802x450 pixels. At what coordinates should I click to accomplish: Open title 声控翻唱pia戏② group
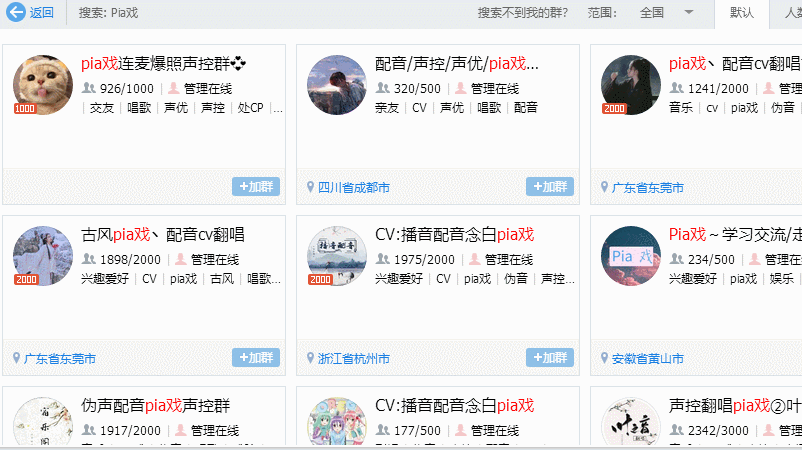pyautogui.click(x=736, y=406)
